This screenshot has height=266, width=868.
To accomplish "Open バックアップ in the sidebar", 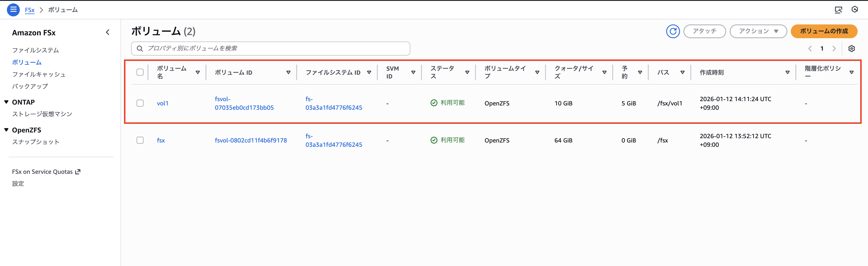I will coord(30,86).
